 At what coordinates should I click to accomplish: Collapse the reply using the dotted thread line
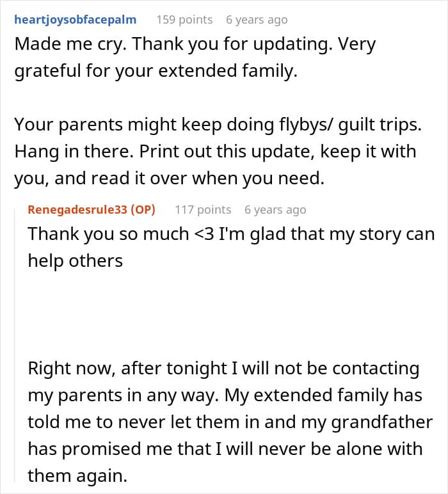point(18,346)
